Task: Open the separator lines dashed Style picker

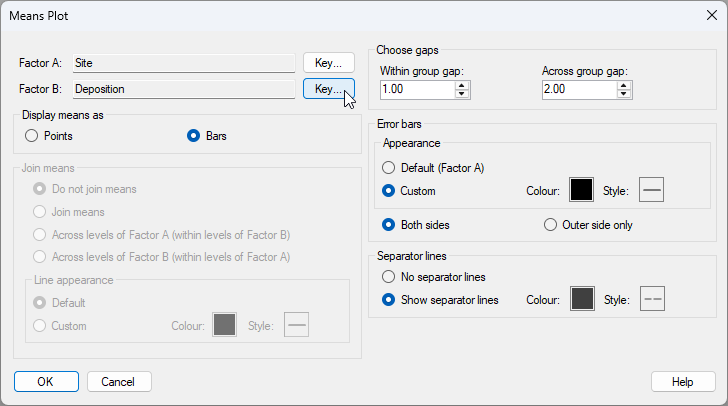Action: [652, 299]
